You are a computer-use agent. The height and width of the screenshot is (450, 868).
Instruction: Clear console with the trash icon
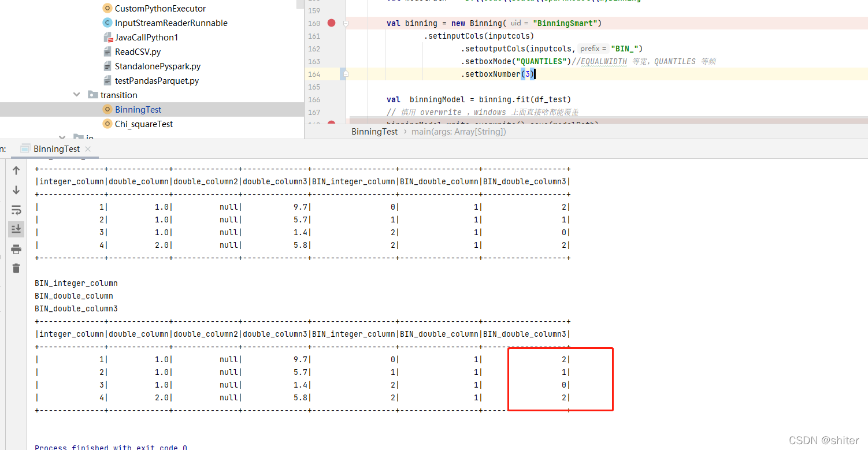pos(16,268)
